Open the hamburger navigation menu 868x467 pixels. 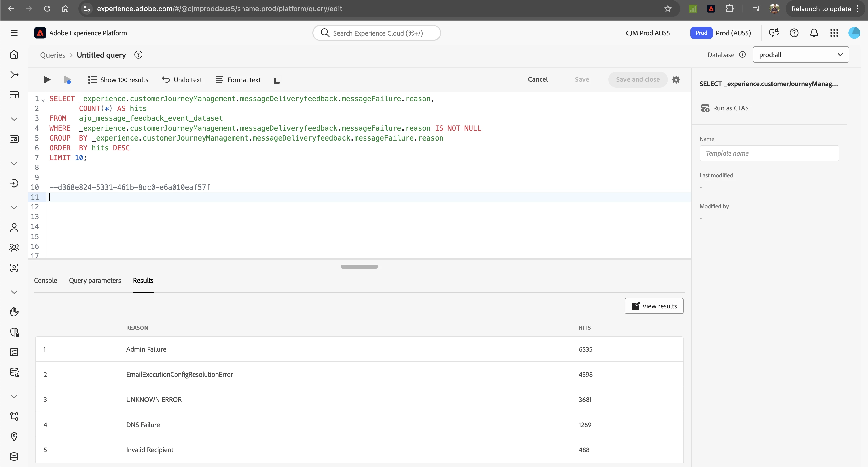tap(14, 33)
